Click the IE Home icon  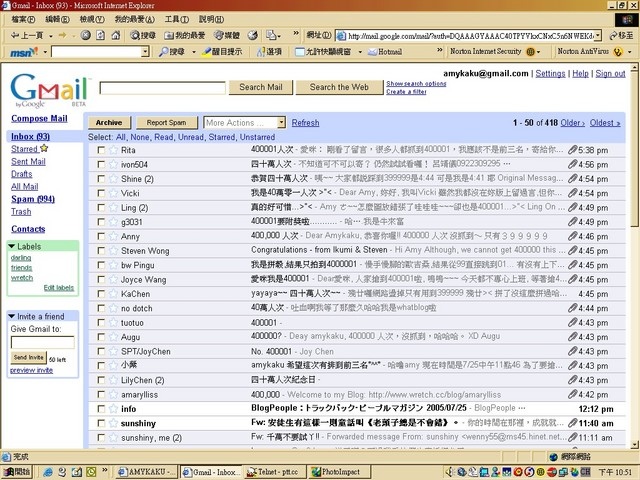click(116, 36)
